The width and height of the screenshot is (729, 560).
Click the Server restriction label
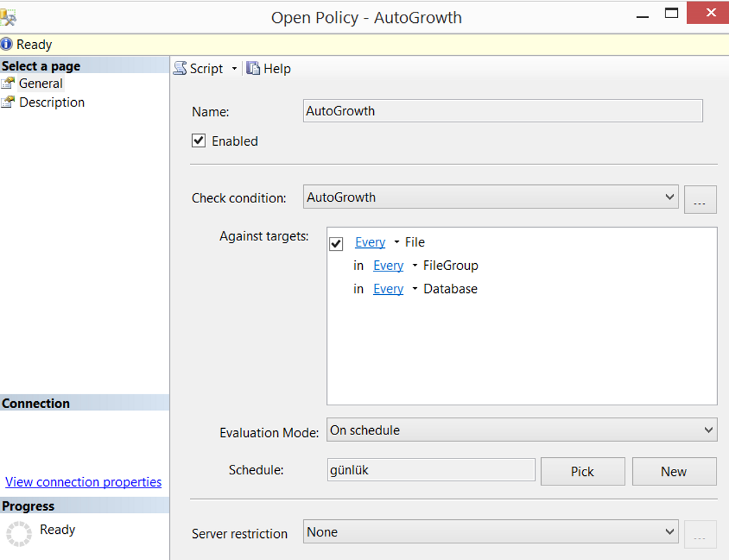point(240,534)
